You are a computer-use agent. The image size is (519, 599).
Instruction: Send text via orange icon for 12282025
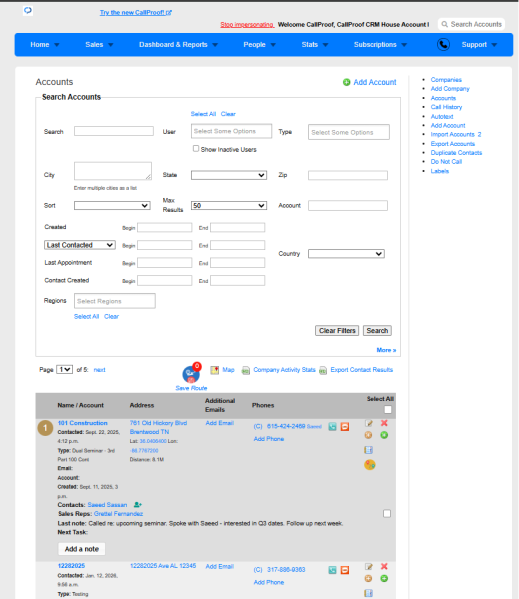(x=345, y=570)
